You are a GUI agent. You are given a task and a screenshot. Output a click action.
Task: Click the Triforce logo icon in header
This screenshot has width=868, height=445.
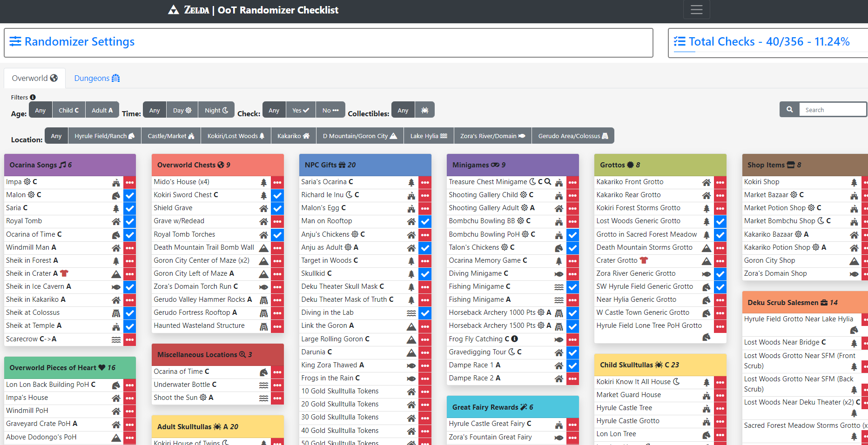pyautogui.click(x=173, y=10)
